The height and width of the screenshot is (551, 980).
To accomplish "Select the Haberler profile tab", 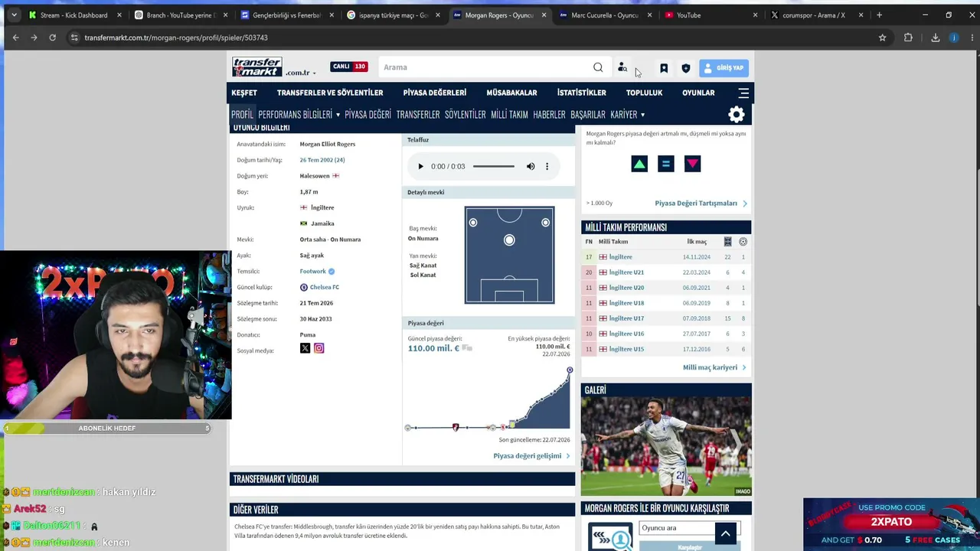I will [x=549, y=115].
